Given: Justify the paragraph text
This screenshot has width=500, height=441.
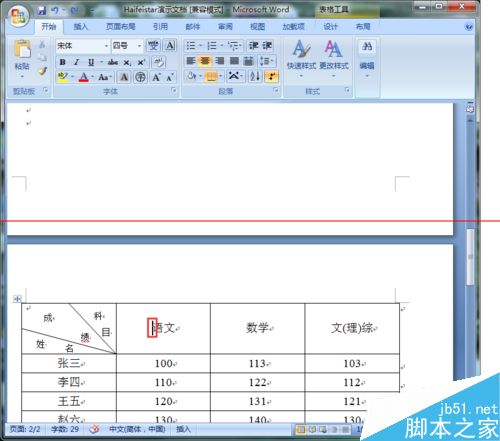Looking at the screenshot, I should point(234,61).
